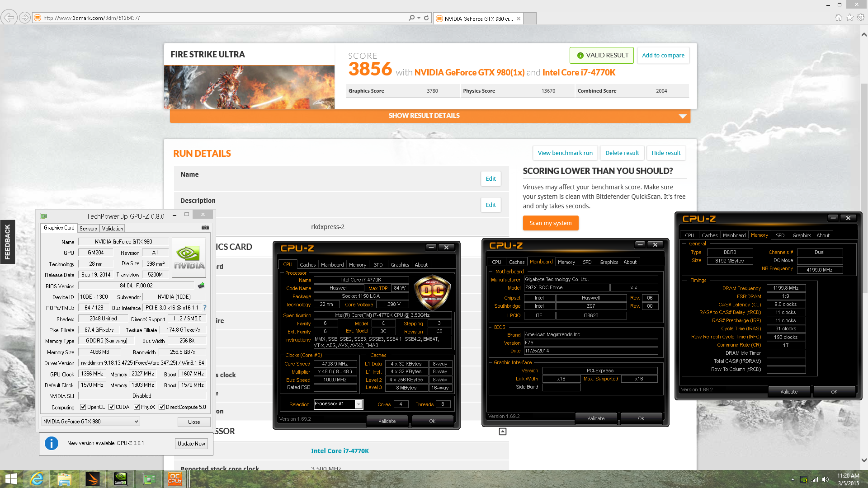
Task: Open the GPU-Z graphics card taskbar icon
Action: pos(148,479)
